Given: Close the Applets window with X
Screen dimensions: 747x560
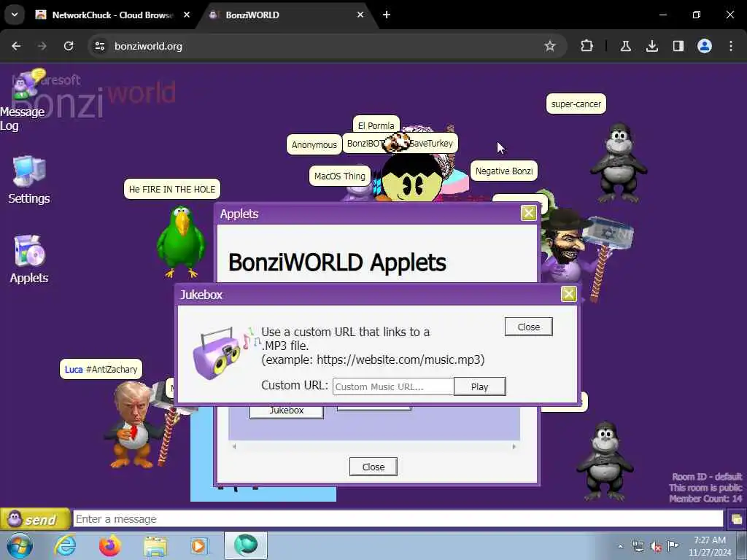Looking at the screenshot, I should [528, 213].
